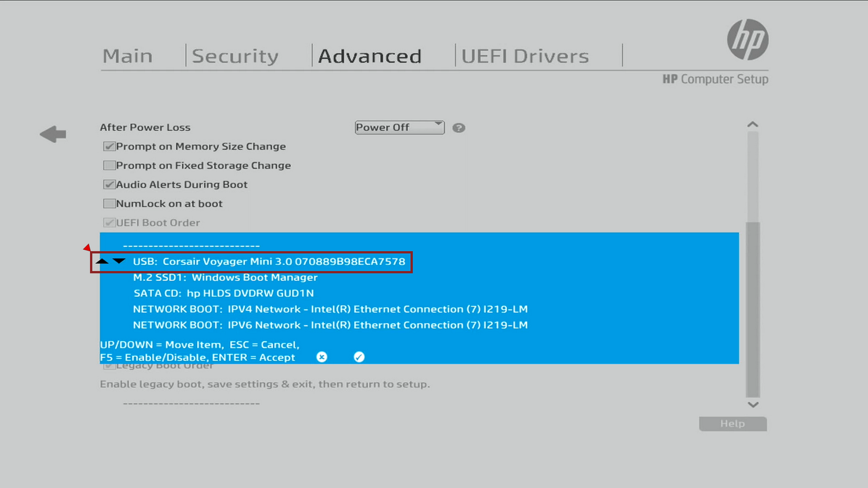Click the up arrow next to the USB entry
868x488 pixels.
coord(102,261)
